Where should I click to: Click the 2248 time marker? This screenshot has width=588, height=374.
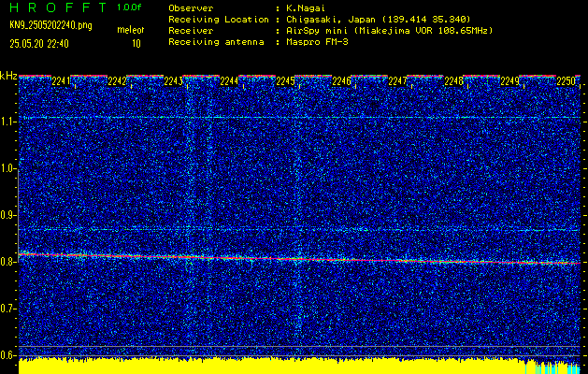pos(453,81)
